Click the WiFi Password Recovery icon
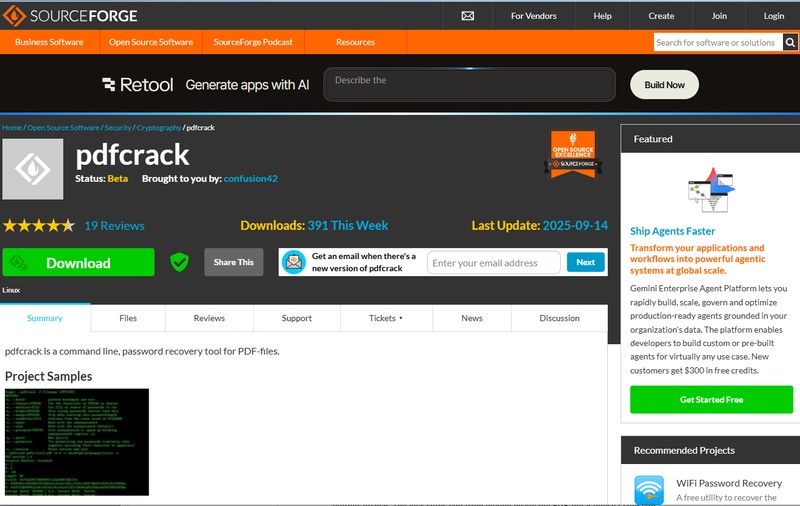800x506 pixels. coord(649,490)
